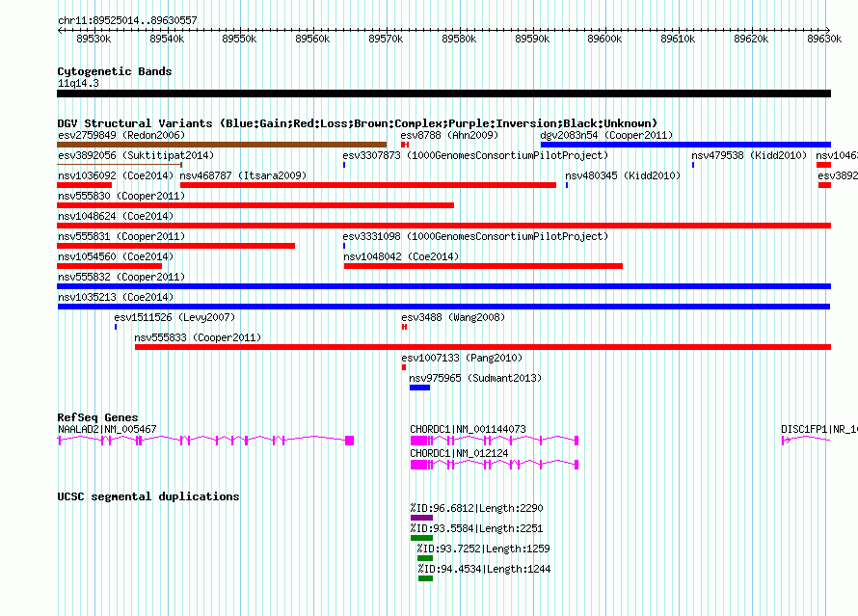Click the purple %ID:96.6812 duplication bar
This screenshot has width=858, height=616.
421,518
